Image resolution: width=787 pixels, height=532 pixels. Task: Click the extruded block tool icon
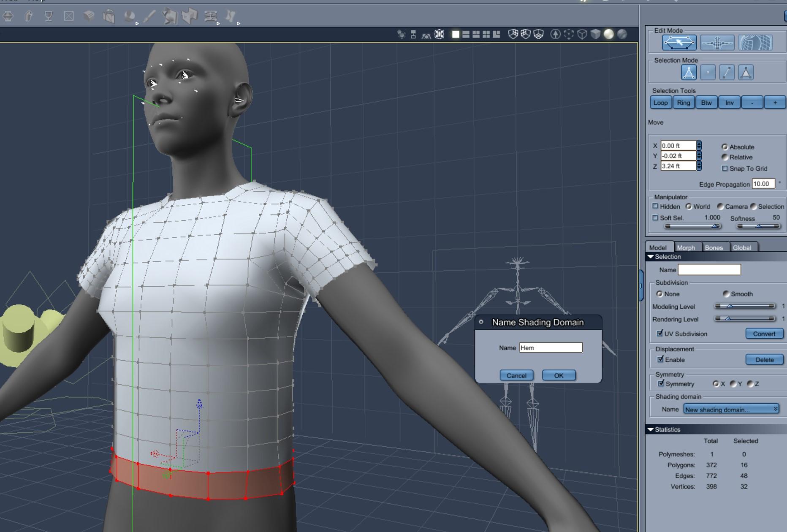click(x=190, y=16)
